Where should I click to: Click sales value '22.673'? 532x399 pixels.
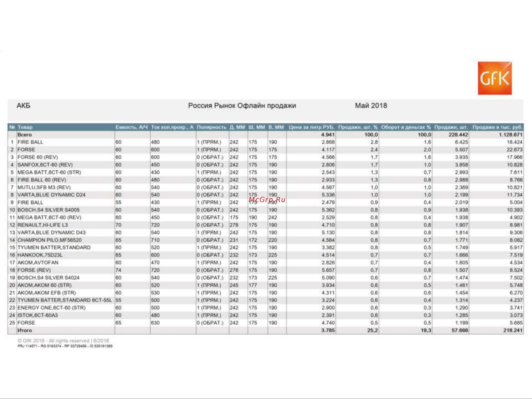click(x=514, y=150)
